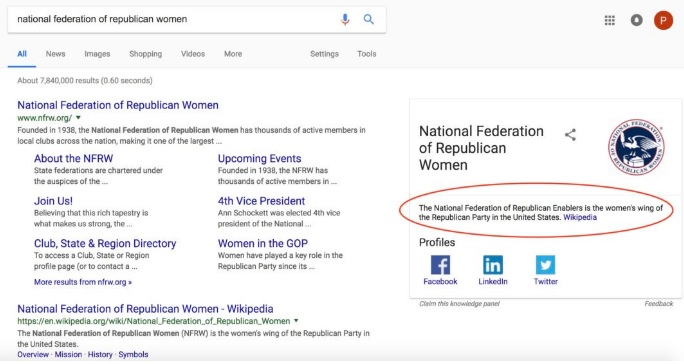Open the History Wikipedia section link
Image resolution: width=684 pixels, height=364 pixels.
100,354
